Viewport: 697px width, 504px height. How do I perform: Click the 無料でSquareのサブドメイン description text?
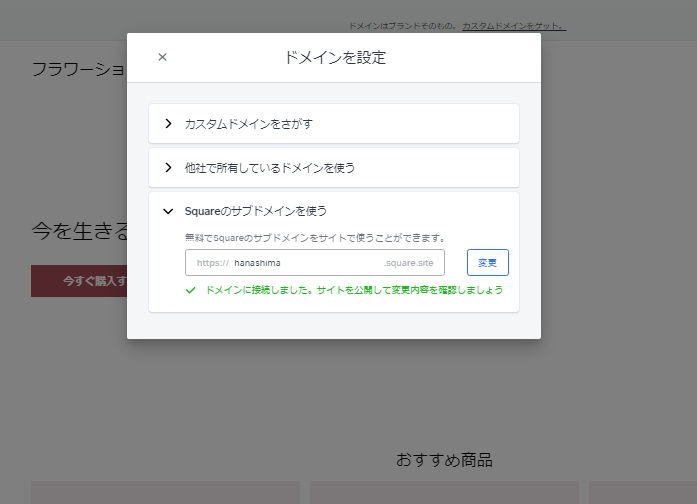coord(315,238)
